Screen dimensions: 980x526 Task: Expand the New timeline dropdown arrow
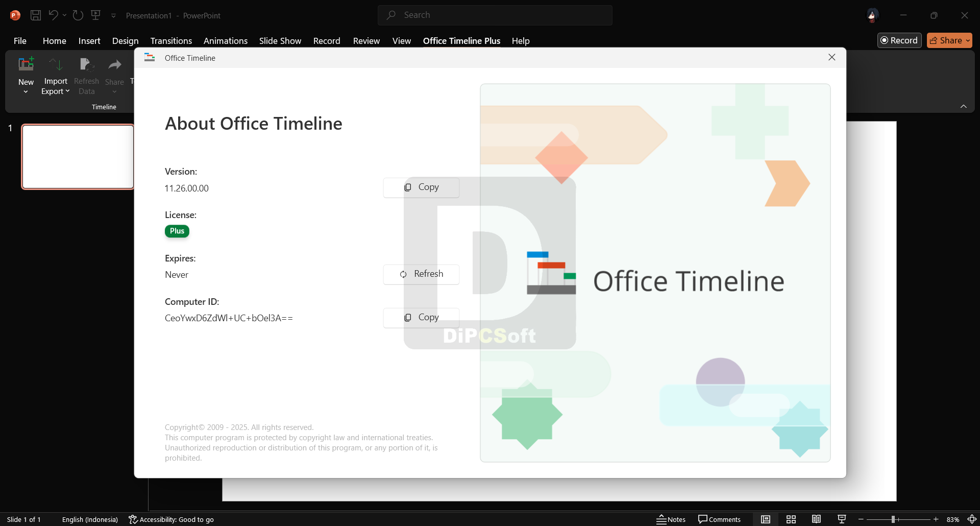point(26,92)
